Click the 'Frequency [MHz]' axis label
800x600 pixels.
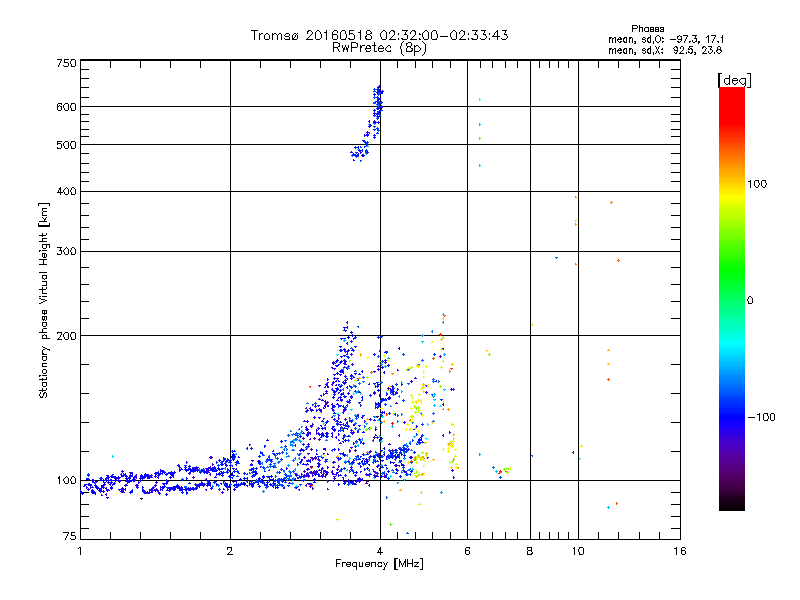pyautogui.click(x=379, y=564)
